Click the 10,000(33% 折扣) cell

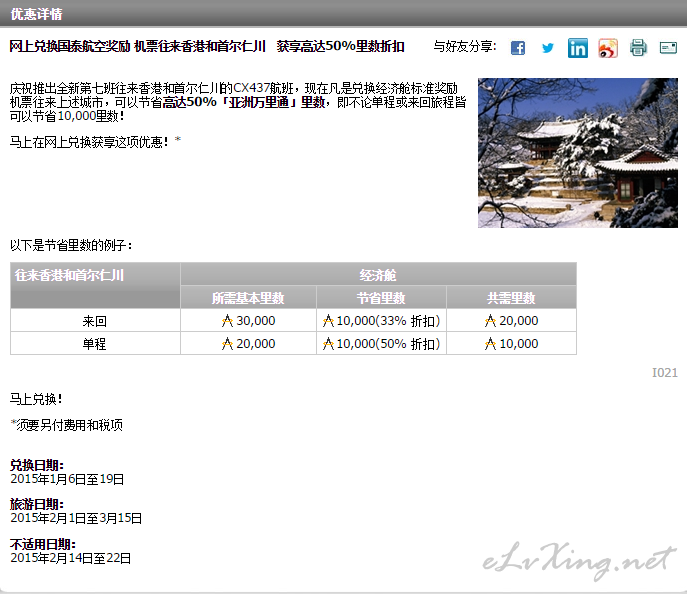(x=381, y=321)
